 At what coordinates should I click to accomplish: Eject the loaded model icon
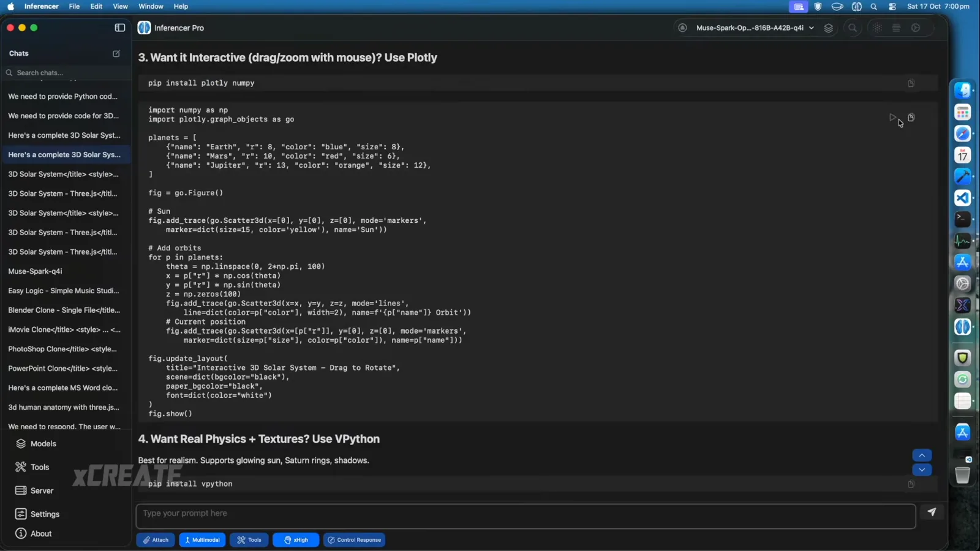coord(682,28)
